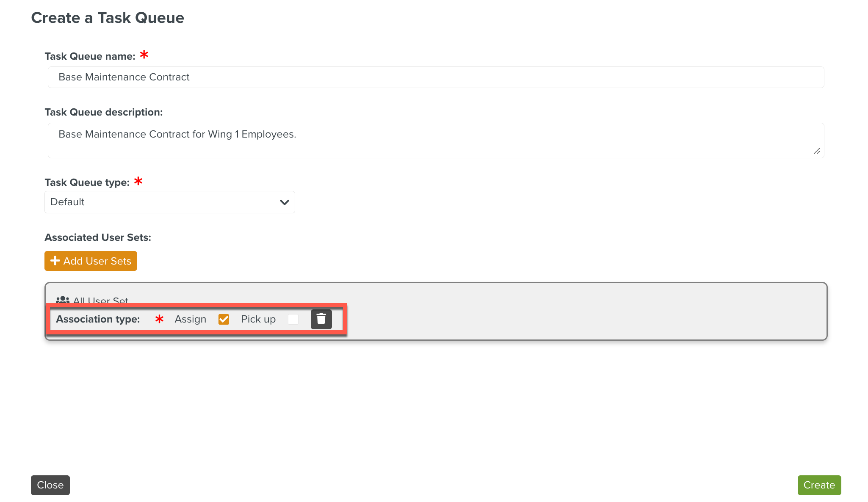Select the All User Set entry
Viewport: 868px width, 502px height.
101,300
